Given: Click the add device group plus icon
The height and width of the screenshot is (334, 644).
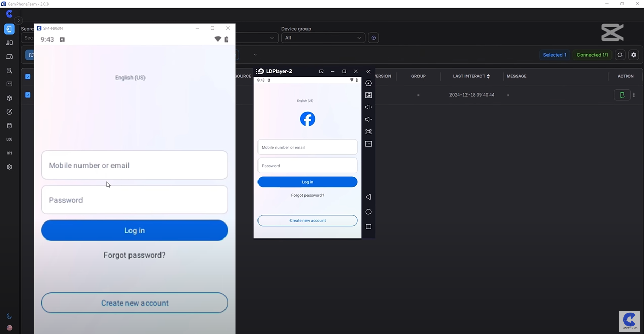Looking at the screenshot, I should pyautogui.click(x=374, y=38).
